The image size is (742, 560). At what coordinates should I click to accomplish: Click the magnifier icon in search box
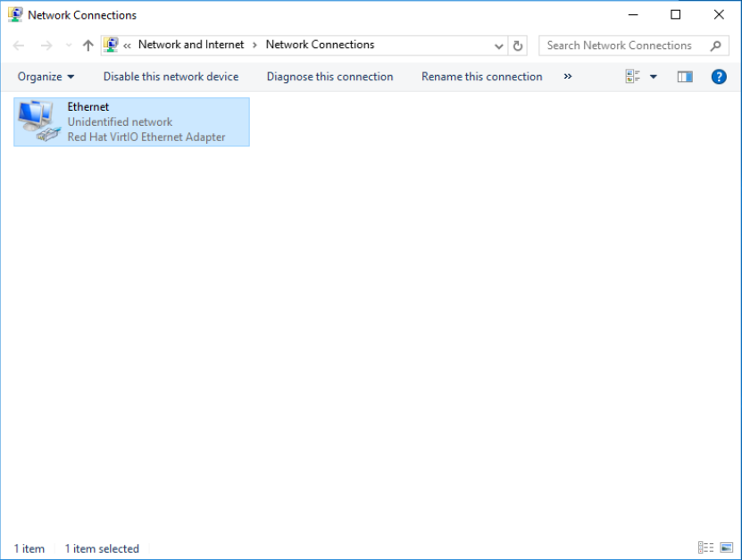coord(715,46)
